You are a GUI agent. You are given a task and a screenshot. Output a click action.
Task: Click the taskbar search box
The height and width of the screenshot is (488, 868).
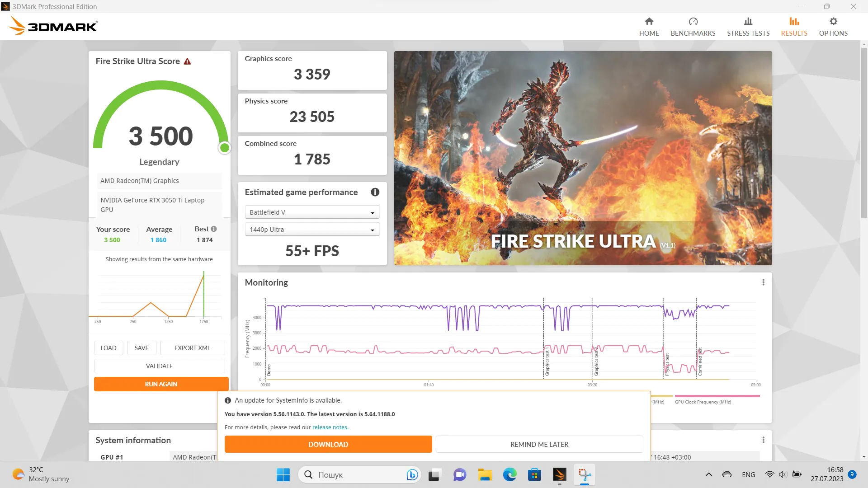[x=359, y=474]
